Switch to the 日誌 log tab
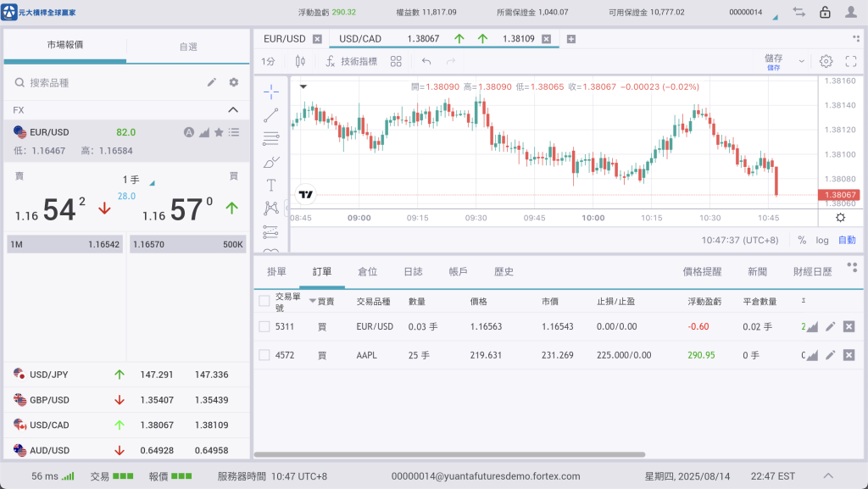Viewport: 868px width, 489px height. 413,271
